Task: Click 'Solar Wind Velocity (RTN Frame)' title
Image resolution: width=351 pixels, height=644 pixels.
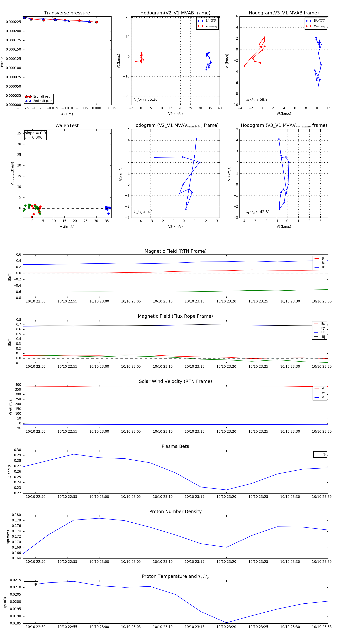Action: click(175, 381)
